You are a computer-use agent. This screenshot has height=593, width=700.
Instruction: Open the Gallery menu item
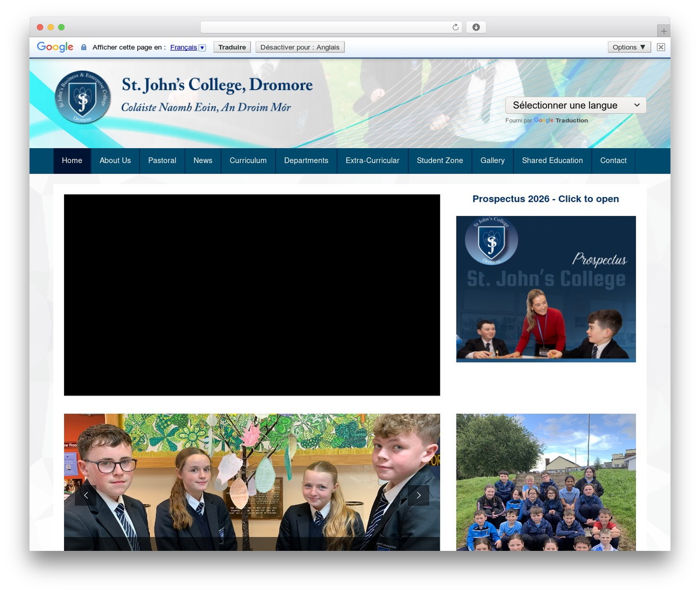point(493,161)
